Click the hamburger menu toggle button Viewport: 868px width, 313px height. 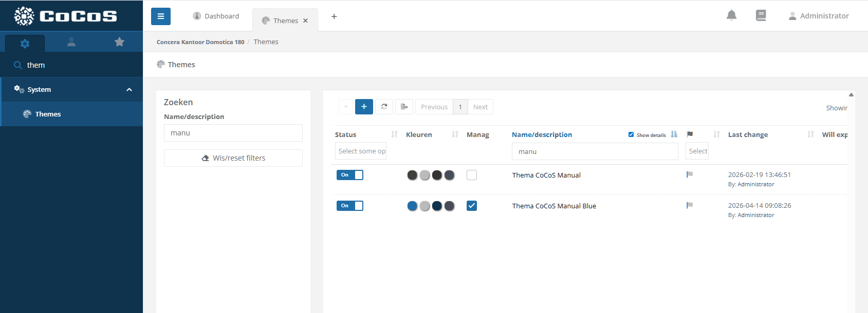[160, 16]
